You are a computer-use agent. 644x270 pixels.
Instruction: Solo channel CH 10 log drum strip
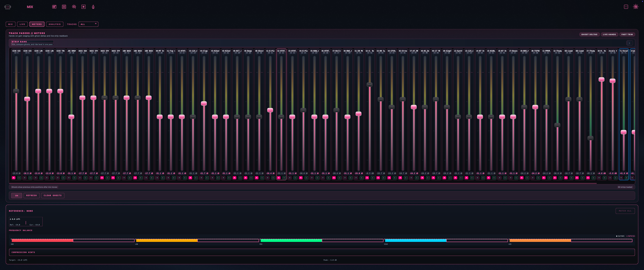(74, 178)
